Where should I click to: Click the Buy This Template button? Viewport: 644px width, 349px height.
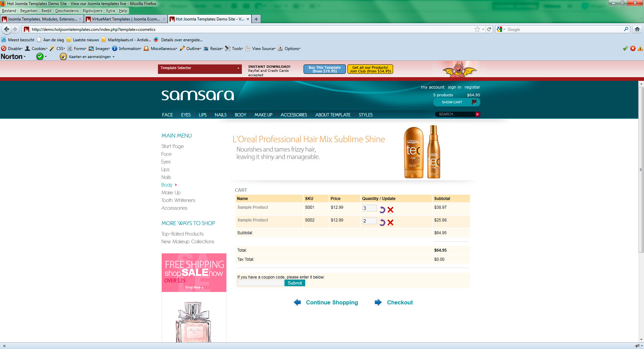click(x=325, y=69)
